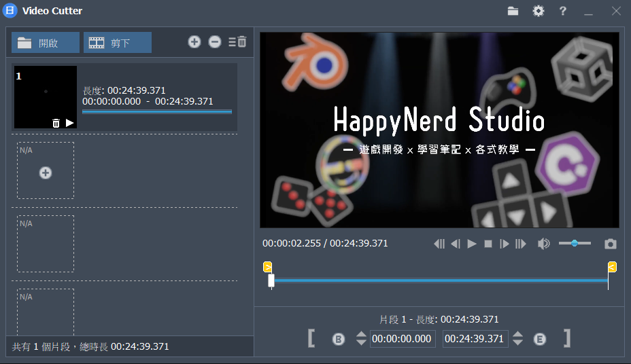Select segment 1 thumbnail
This screenshot has width=631, height=364.
coord(46,97)
